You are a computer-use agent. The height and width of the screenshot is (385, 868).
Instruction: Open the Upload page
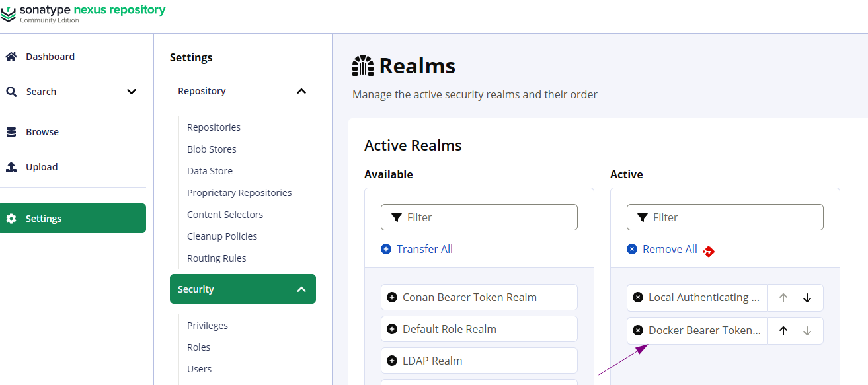pyautogui.click(x=41, y=167)
